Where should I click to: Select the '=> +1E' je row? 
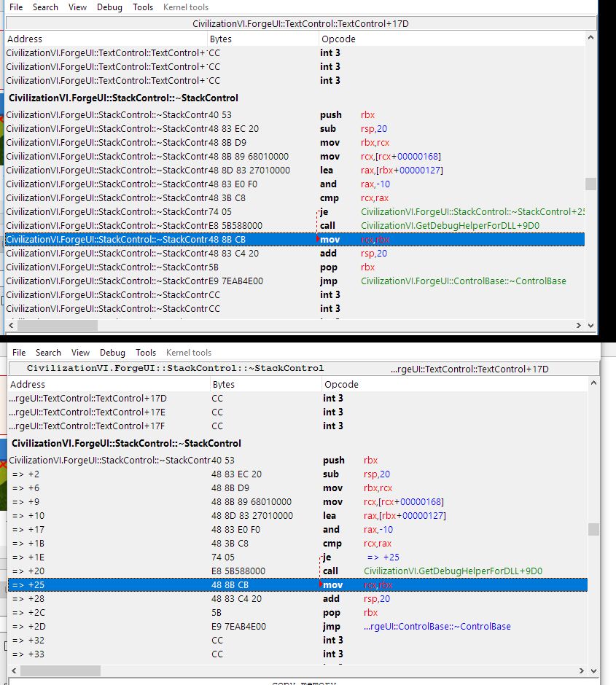(x=298, y=557)
